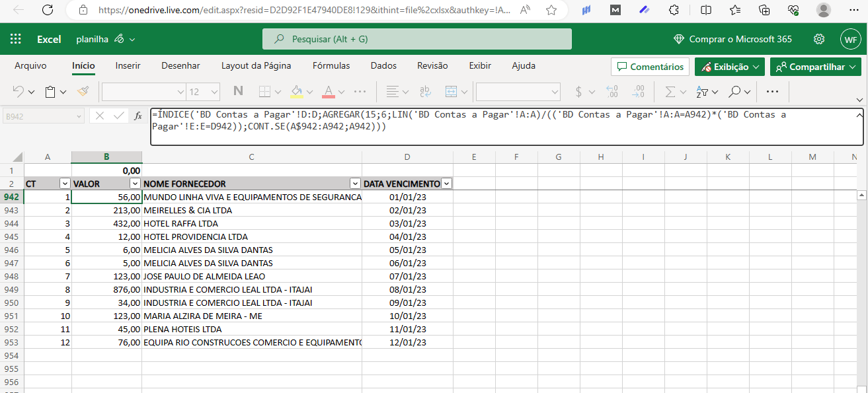This screenshot has width=868, height=393.
Task: Click the red font color A
Action: point(329,91)
